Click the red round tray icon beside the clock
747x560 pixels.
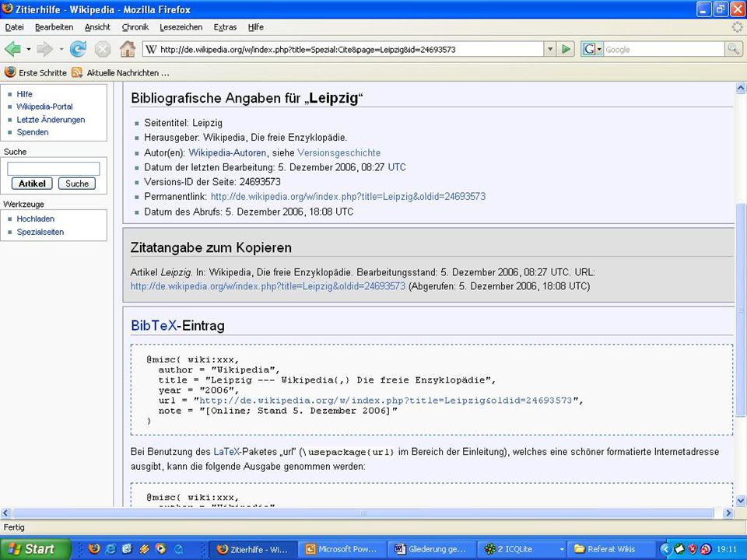coord(706,549)
